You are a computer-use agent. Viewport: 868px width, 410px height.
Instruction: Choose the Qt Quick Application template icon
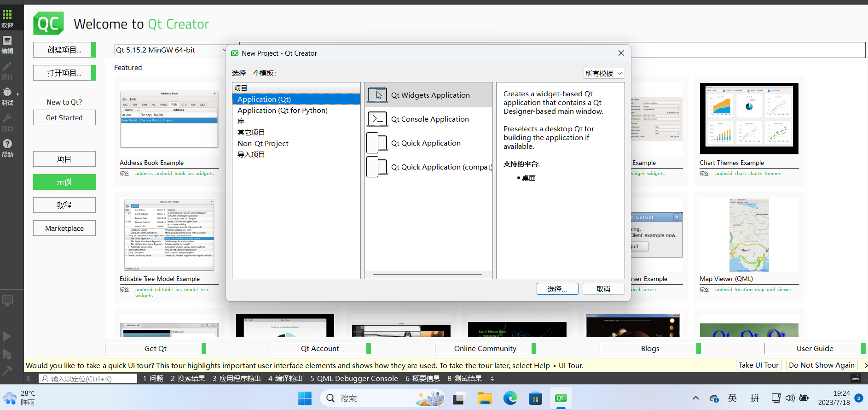point(377,143)
